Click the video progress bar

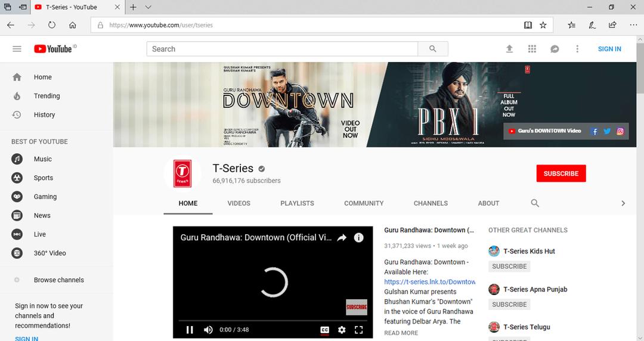click(273, 321)
